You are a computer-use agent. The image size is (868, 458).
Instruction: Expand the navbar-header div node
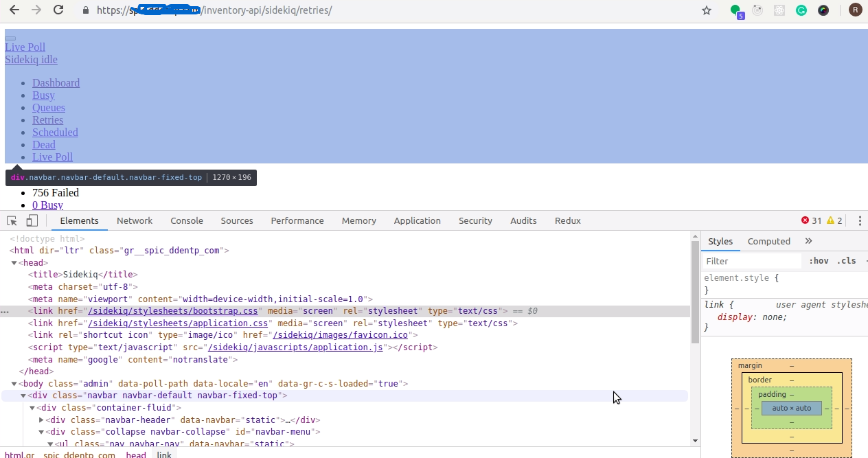click(x=41, y=420)
